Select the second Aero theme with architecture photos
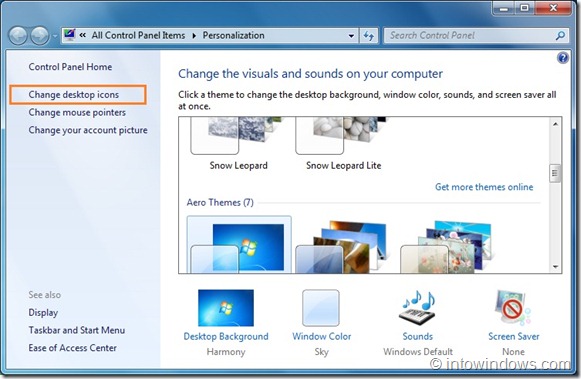The height and width of the screenshot is (379, 581). point(343,246)
